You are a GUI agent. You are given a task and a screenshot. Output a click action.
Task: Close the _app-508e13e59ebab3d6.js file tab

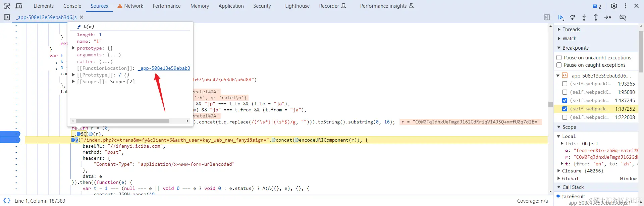(82, 17)
